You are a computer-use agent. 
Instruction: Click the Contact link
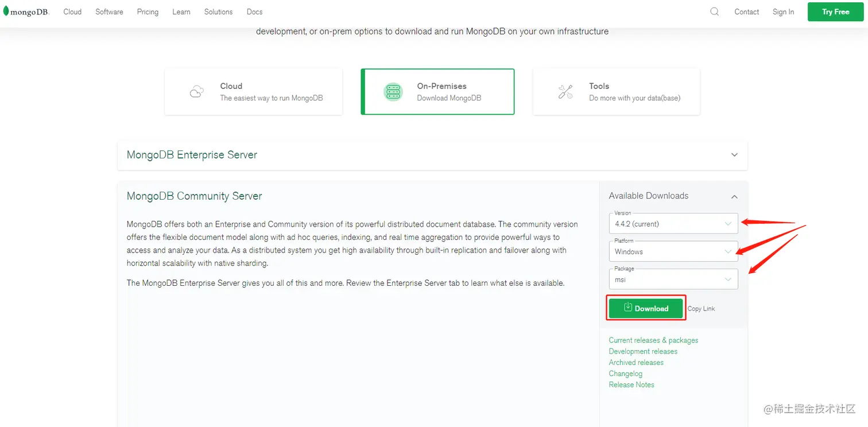[747, 11]
